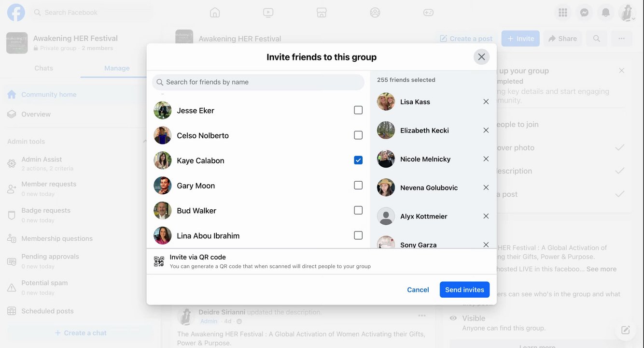This screenshot has width=644, height=348.
Task: Check the box next to Jesse Eker
Action: coord(358,110)
